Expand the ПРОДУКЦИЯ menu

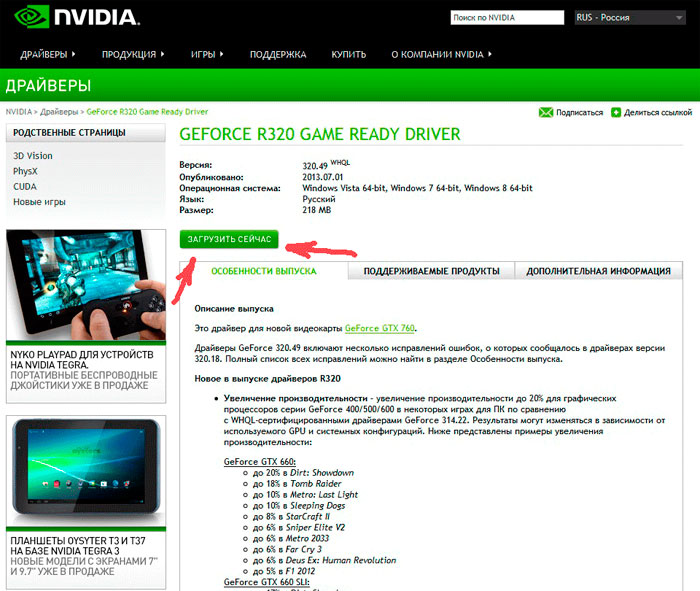pos(133,54)
